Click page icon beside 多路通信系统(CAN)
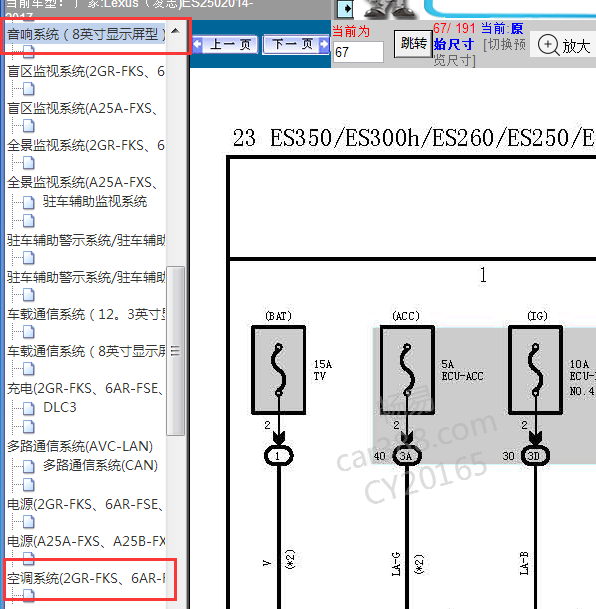This screenshot has width=596, height=609. click(x=28, y=466)
